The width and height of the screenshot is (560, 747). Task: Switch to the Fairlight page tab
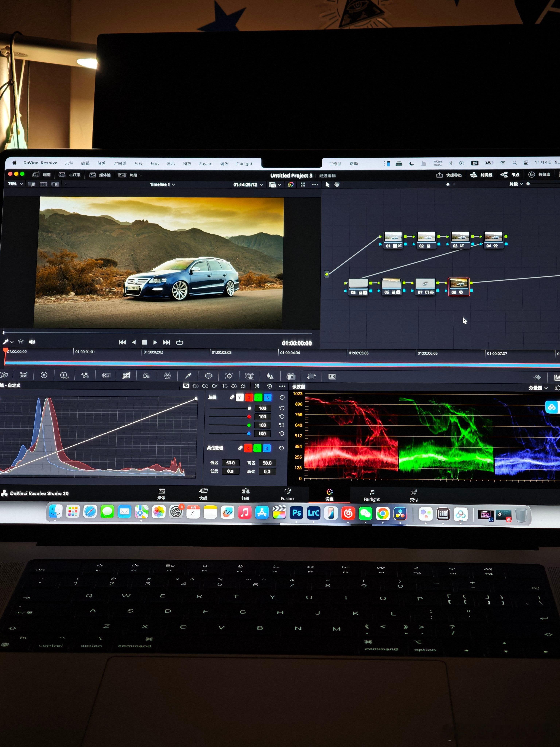[x=371, y=495]
